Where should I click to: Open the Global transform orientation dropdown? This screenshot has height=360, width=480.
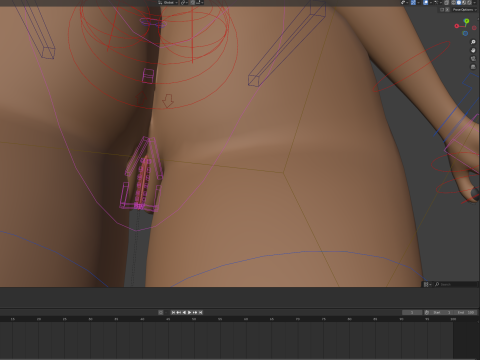pos(168,2)
